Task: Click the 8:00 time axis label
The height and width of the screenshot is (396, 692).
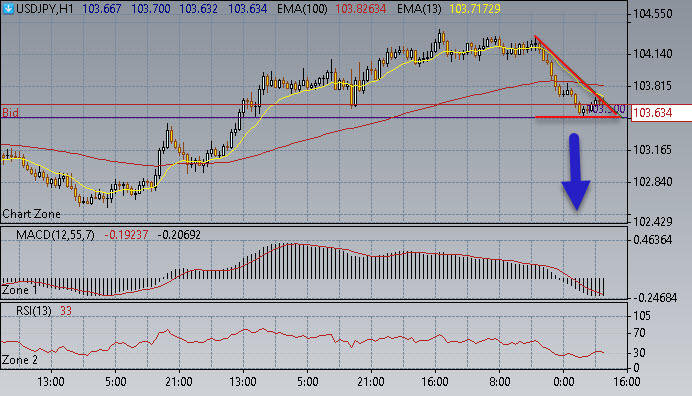Action: (499, 381)
